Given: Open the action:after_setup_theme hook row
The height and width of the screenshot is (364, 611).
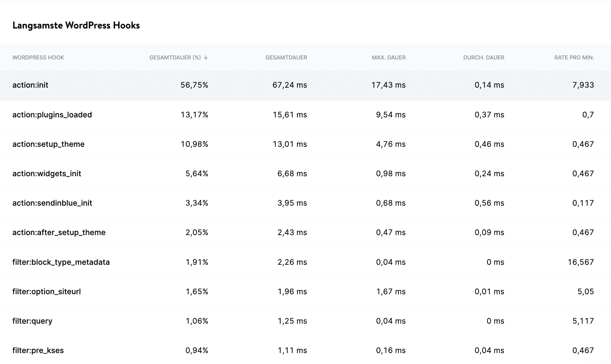Looking at the screenshot, I should click(59, 232).
